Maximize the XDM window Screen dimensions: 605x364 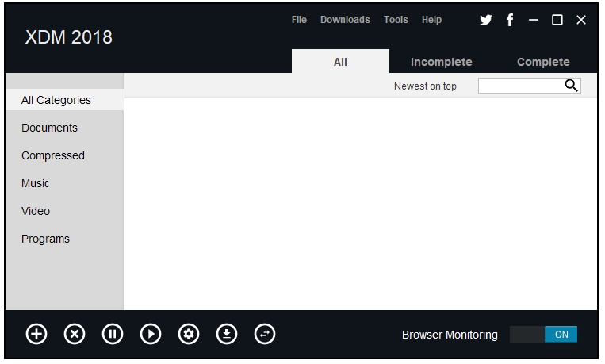tap(557, 20)
